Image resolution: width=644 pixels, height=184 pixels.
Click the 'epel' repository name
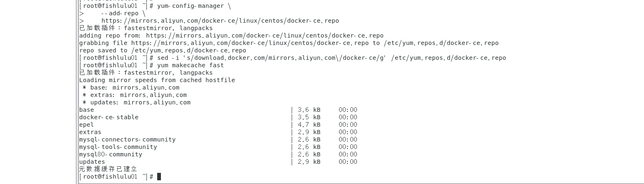point(86,125)
